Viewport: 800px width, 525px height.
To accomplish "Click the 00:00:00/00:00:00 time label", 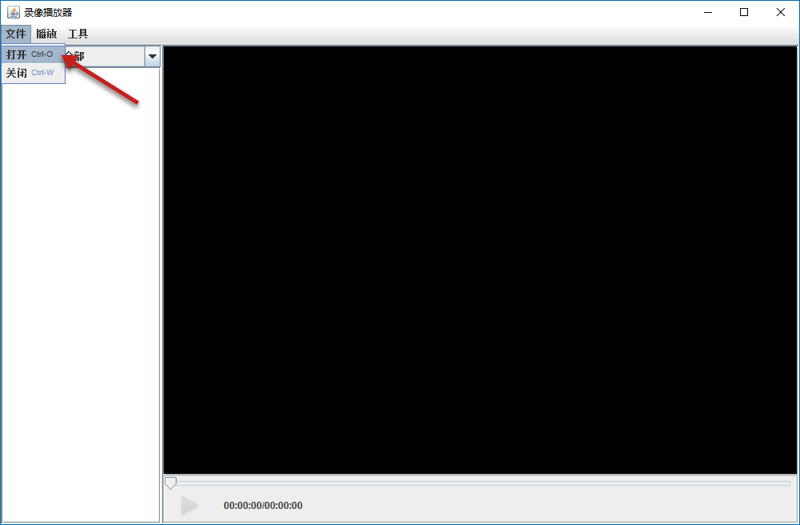I will click(263, 506).
